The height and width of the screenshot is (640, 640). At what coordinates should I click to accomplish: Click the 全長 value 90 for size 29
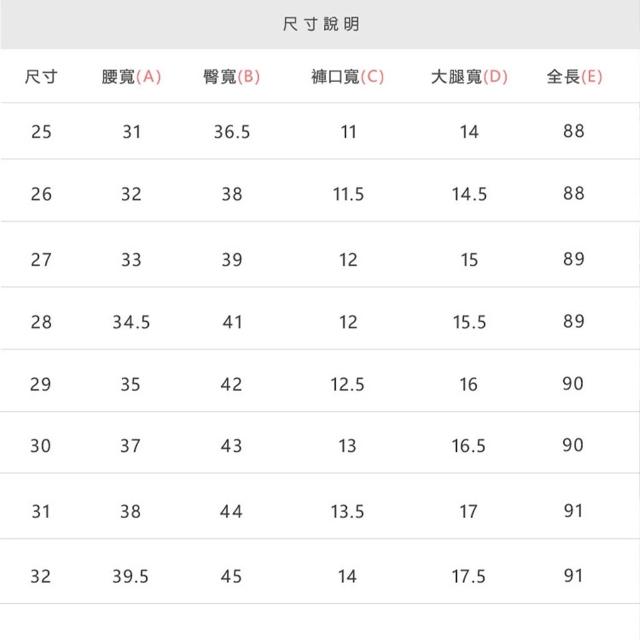573,384
